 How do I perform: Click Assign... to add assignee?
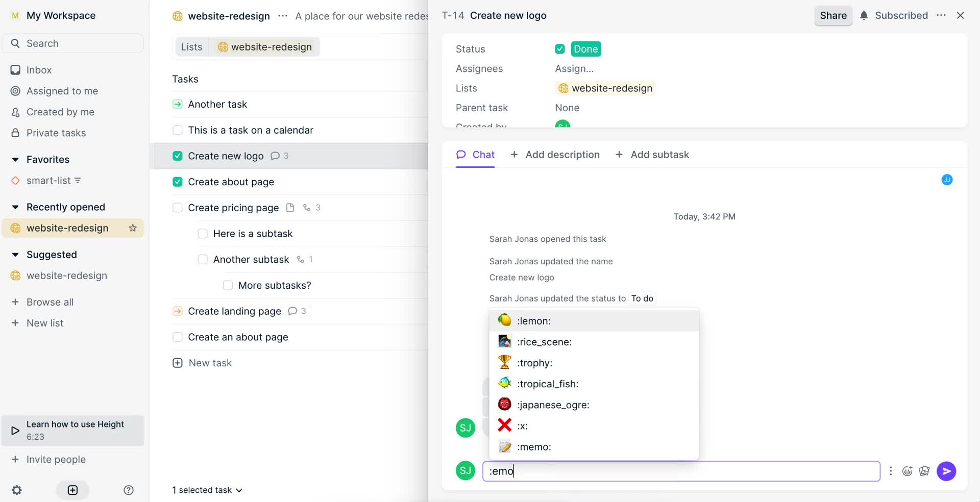pos(574,68)
